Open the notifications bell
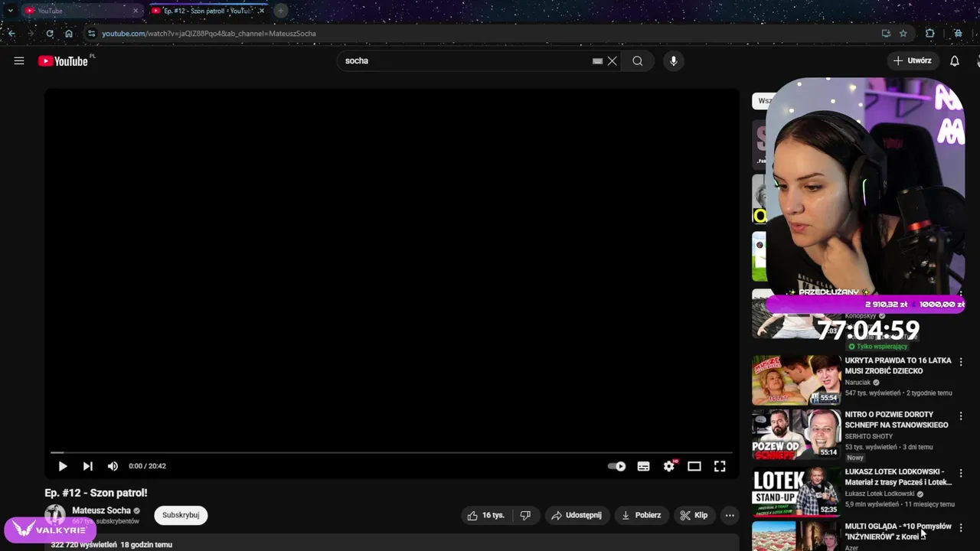Viewport: 980px width, 551px height. (954, 61)
